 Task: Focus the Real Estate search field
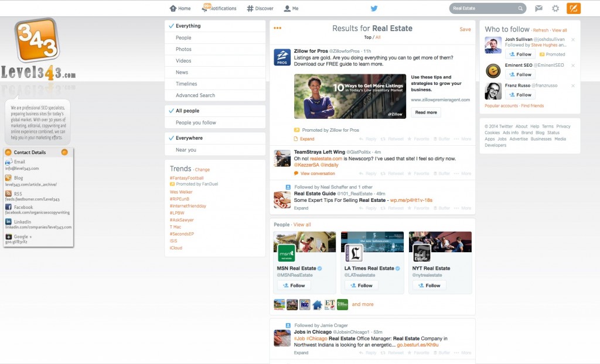[x=487, y=8]
